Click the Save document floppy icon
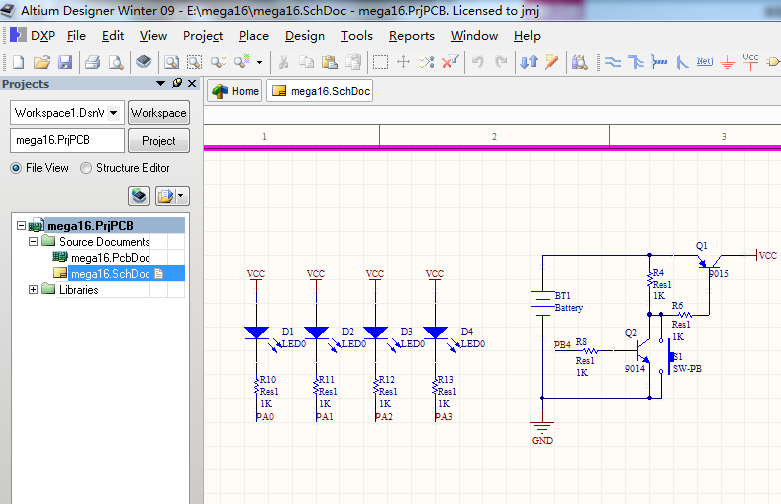The width and height of the screenshot is (781, 504). pos(65,62)
